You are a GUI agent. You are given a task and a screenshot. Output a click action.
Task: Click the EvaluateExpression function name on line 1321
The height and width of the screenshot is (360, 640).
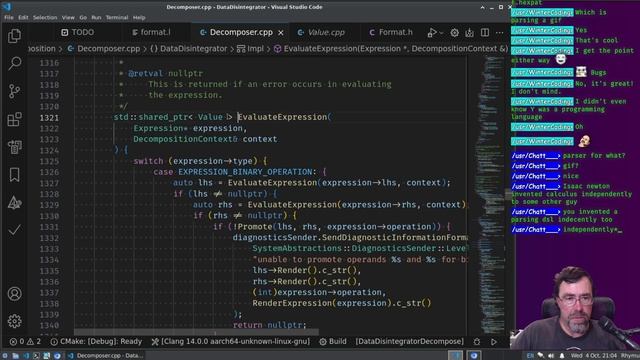[x=282, y=117]
